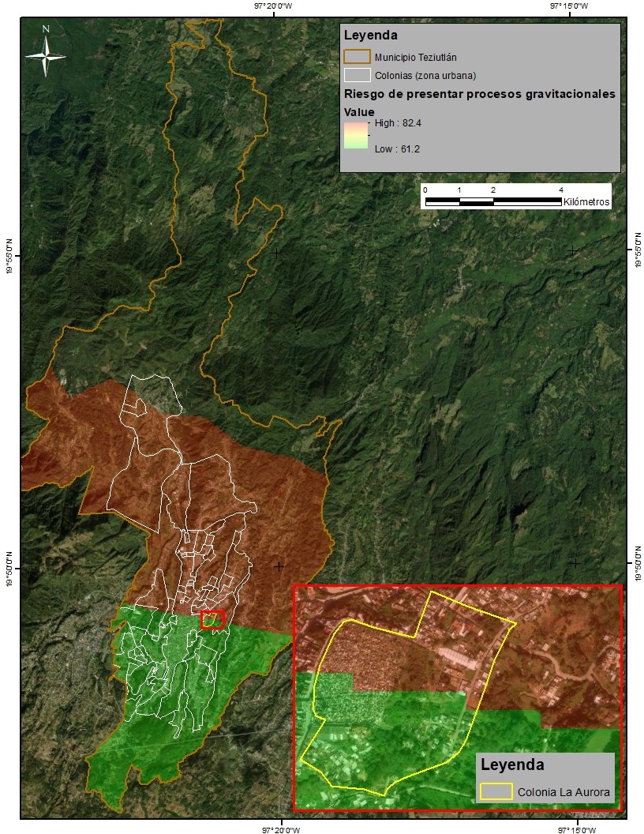Click 'Riesgo de presentar procesos gravitacionales' heading
Screen dimensions: 644x834
tap(479, 94)
